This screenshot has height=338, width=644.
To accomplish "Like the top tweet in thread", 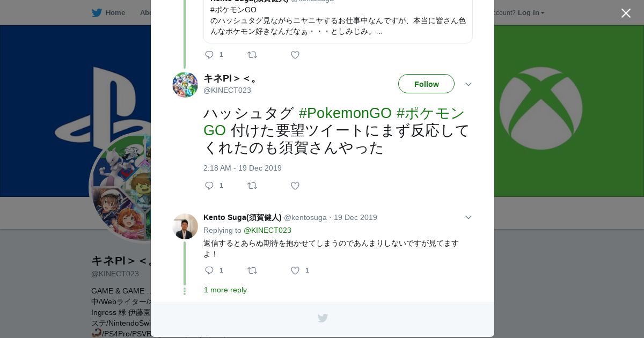I will point(295,55).
